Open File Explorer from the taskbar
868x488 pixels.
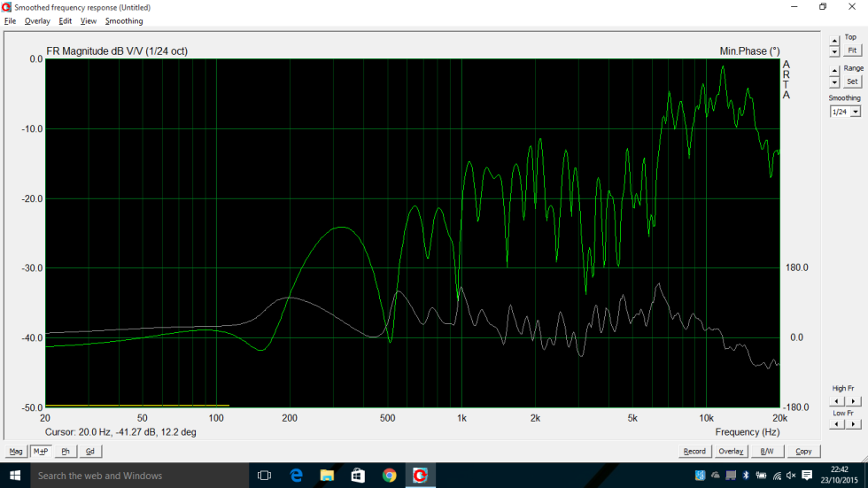point(326,476)
